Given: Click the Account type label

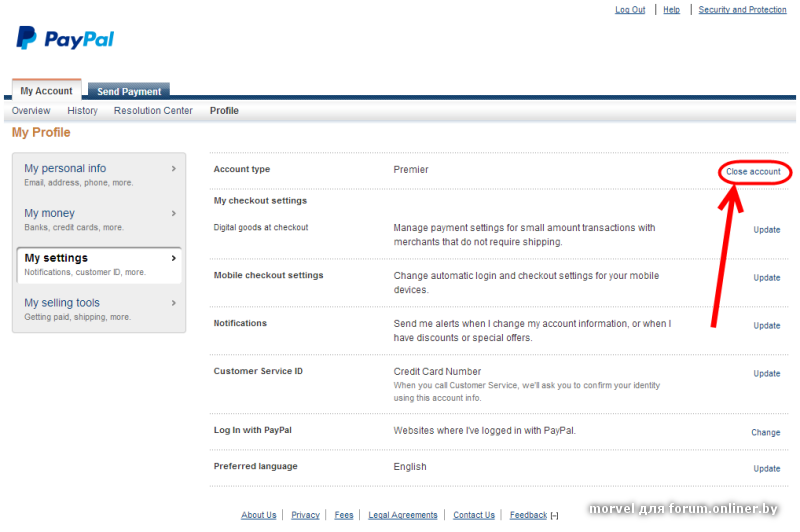Looking at the screenshot, I should coord(242,169).
